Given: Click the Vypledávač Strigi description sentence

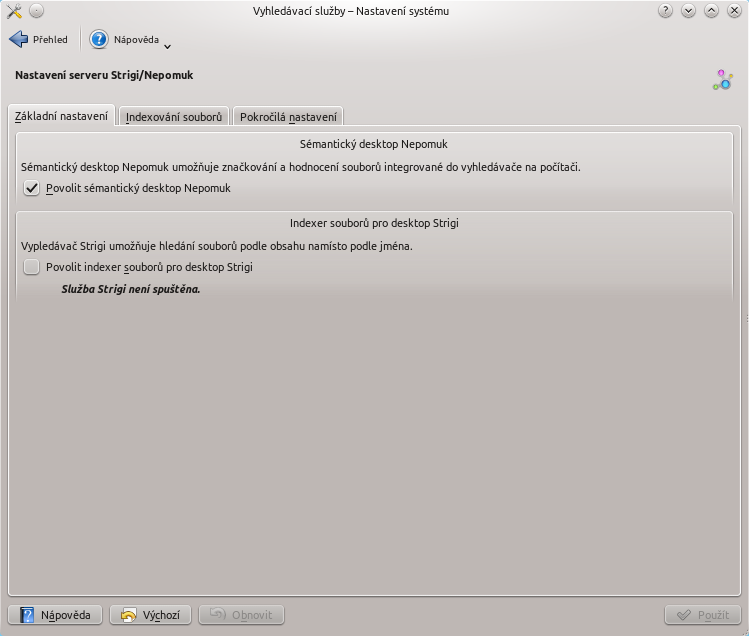Looking at the screenshot, I should point(216,246).
